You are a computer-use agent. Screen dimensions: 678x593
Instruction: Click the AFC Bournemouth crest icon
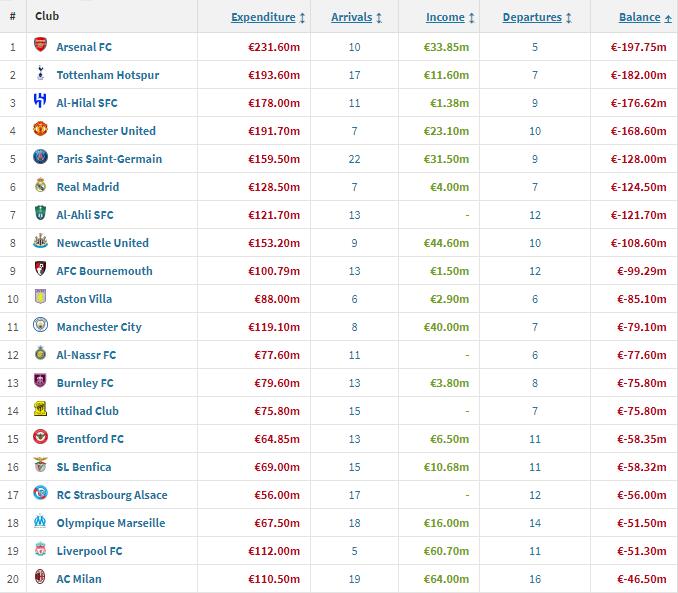[40, 269]
